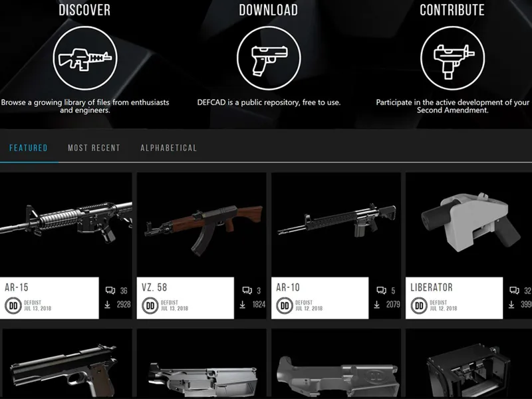Switch to the Featured tab
Viewport: 532px width, 399px height.
coord(29,148)
